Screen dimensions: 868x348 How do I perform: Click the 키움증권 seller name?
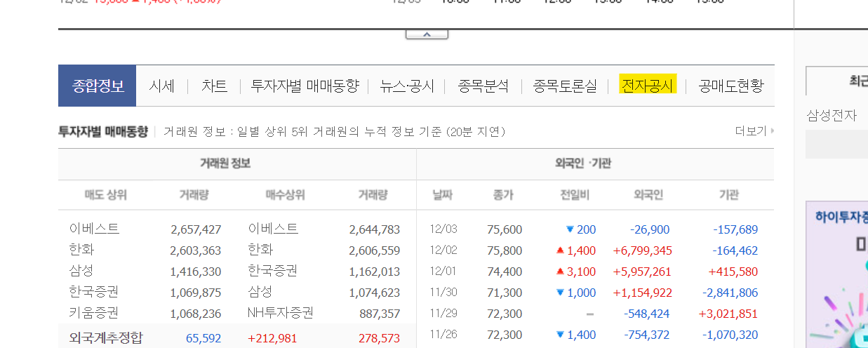(94, 313)
